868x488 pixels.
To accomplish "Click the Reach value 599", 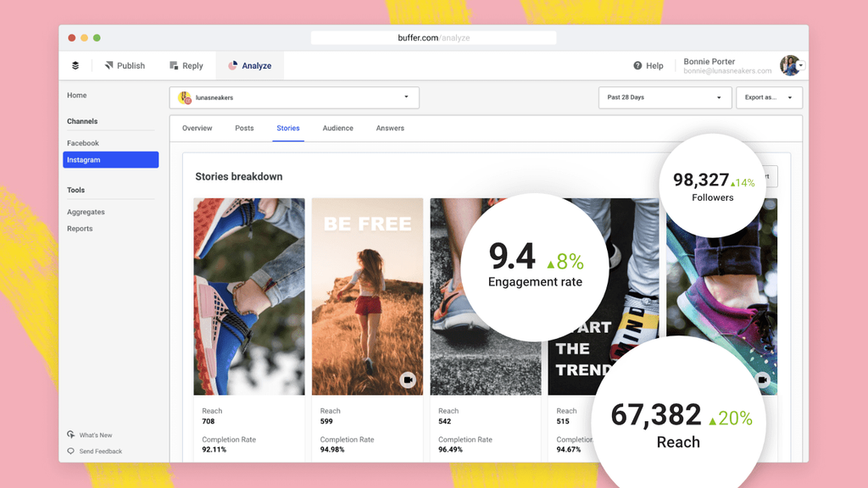I will tap(326, 421).
